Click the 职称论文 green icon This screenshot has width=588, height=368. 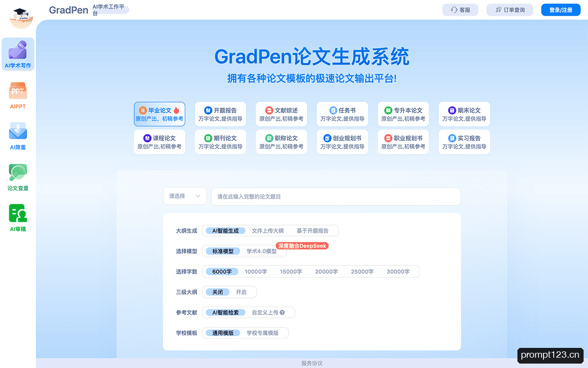click(269, 138)
